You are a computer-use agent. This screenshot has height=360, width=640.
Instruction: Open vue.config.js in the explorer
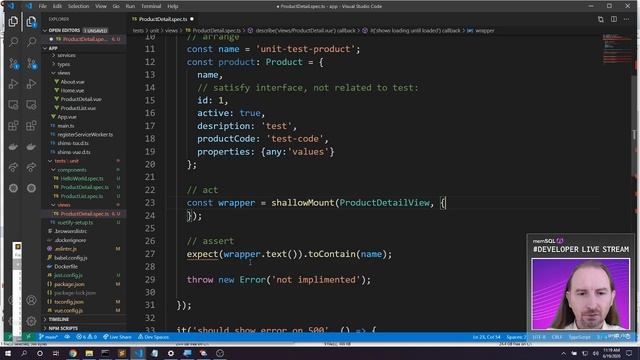click(x=68, y=311)
